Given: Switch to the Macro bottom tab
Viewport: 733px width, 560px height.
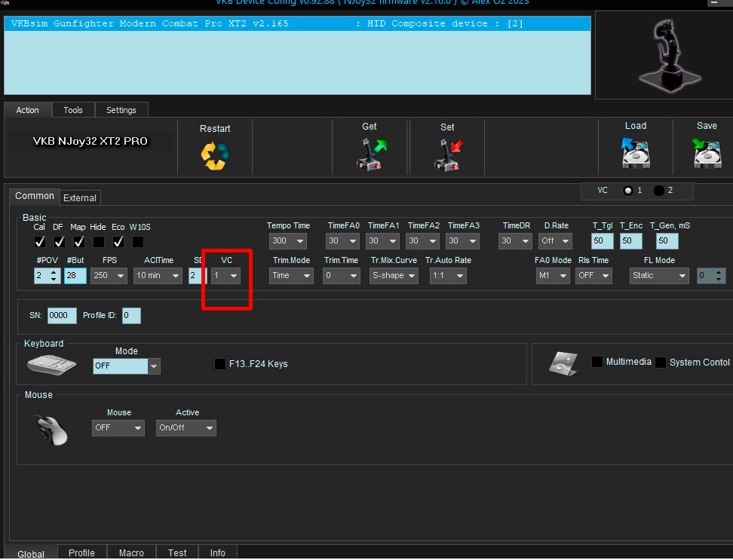Looking at the screenshot, I should click(x=131, y=552).
